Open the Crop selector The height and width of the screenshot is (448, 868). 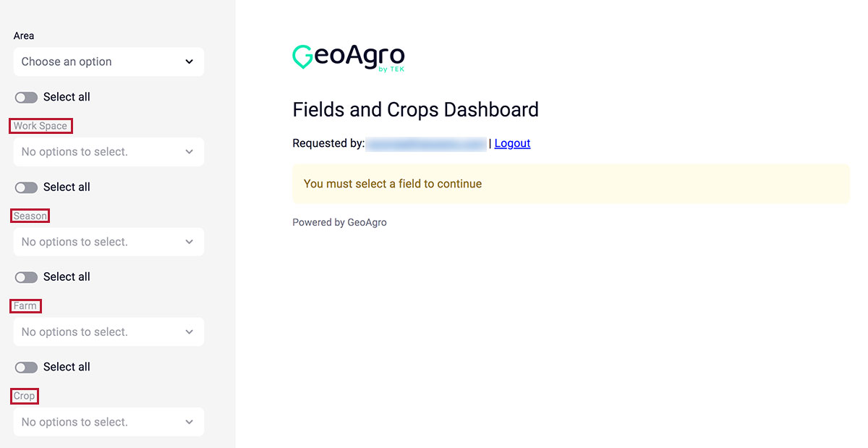tap(109, 421)
